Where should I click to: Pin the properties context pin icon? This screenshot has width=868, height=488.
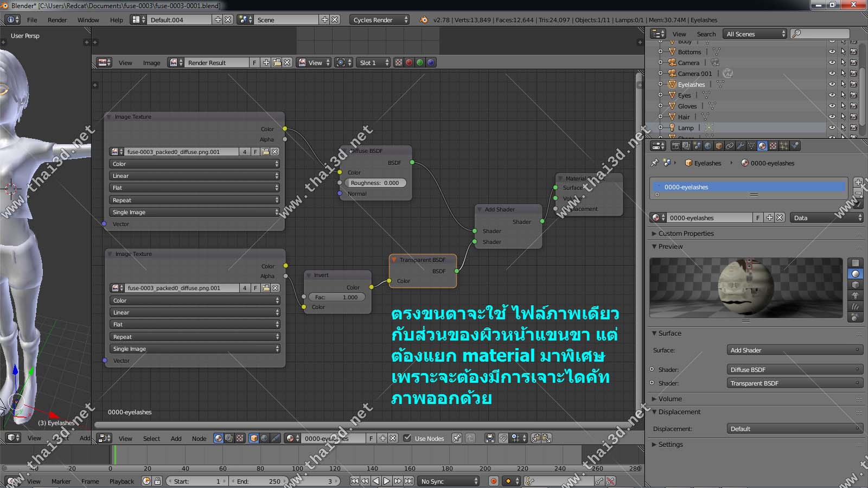coord(655,163)
